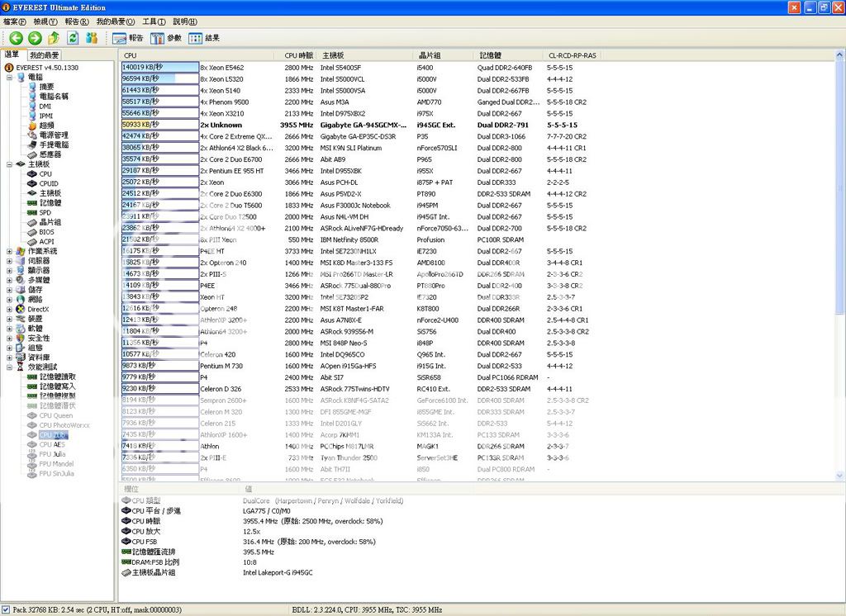Select the 手提電腦 laptop tree item
Image resolution: width=846 pixels, height=616 pixels.
tap(54, 145)
